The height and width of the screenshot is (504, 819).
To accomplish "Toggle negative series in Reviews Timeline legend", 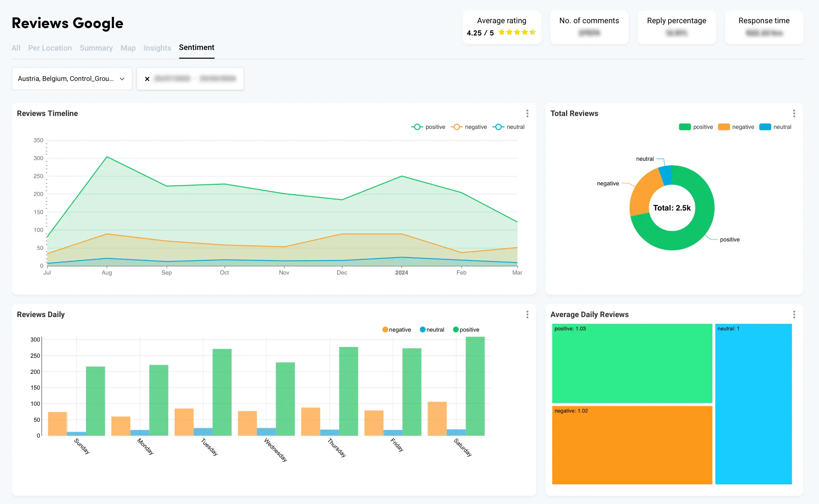I will pos(469,127).
